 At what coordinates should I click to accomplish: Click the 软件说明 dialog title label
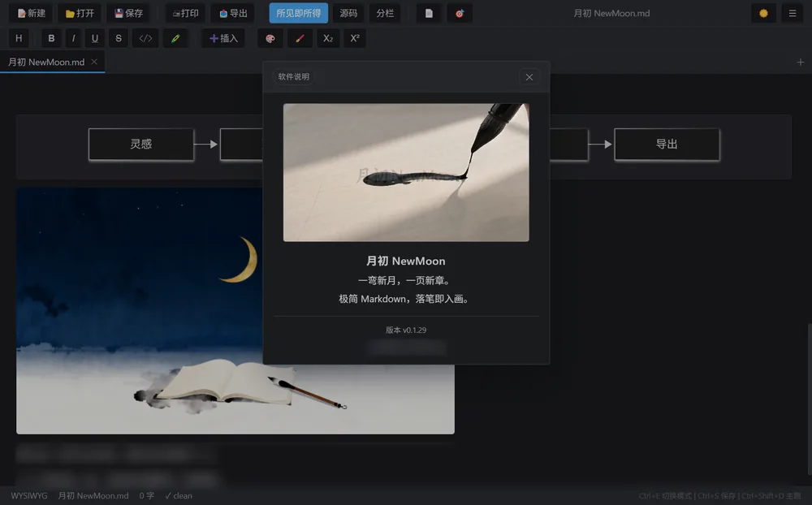(294, 76)
